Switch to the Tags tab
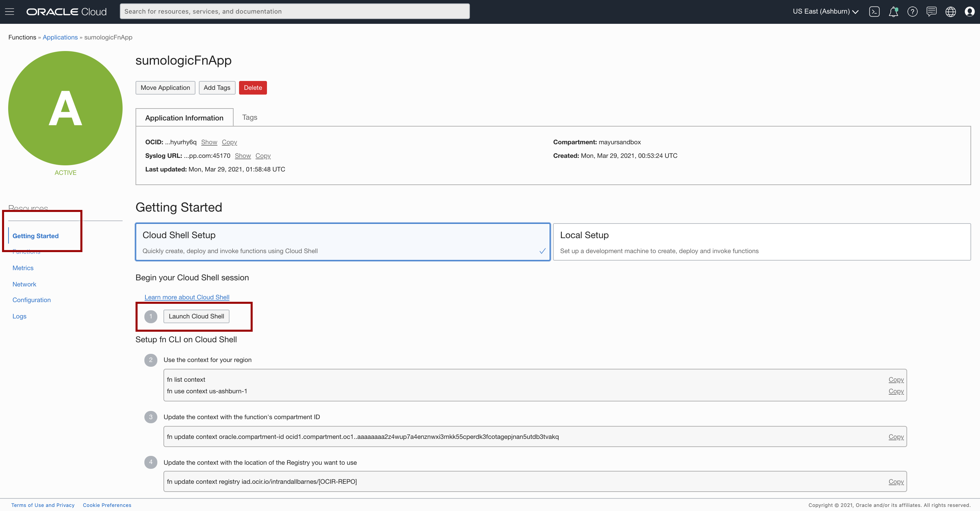980x511 pixels. tap(250, 117)
